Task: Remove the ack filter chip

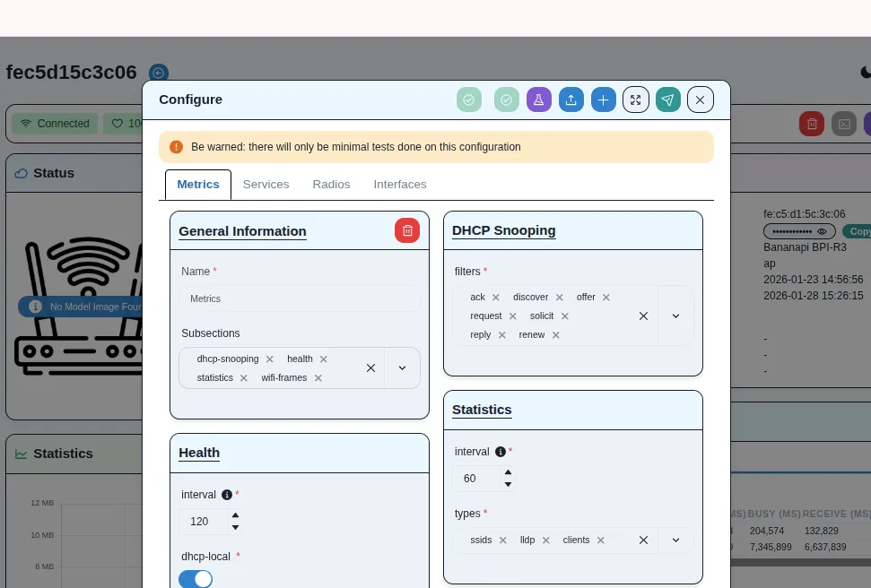Action: click(x=495, y=297)
